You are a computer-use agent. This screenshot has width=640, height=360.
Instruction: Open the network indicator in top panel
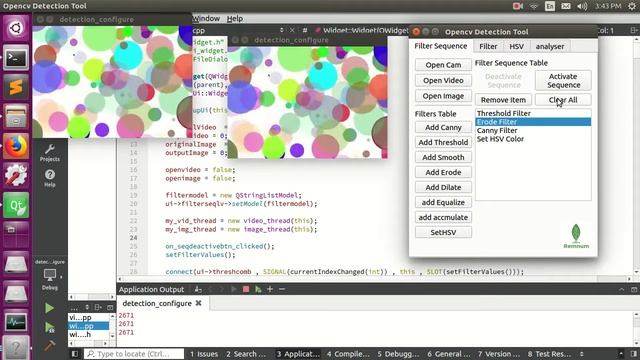[x=534, y=6]
